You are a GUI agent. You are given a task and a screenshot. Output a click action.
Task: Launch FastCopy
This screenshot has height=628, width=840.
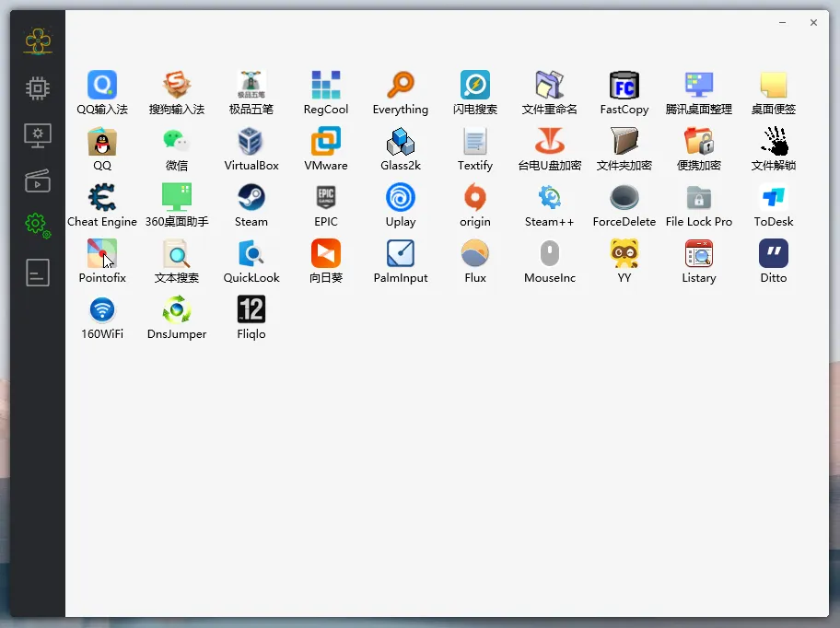pyautogui.click(x=624, y=85)
